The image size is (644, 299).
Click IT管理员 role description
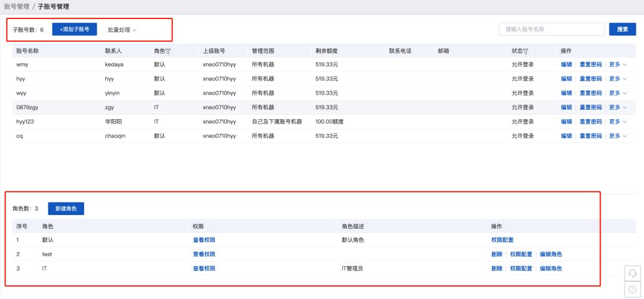point(352,269)
